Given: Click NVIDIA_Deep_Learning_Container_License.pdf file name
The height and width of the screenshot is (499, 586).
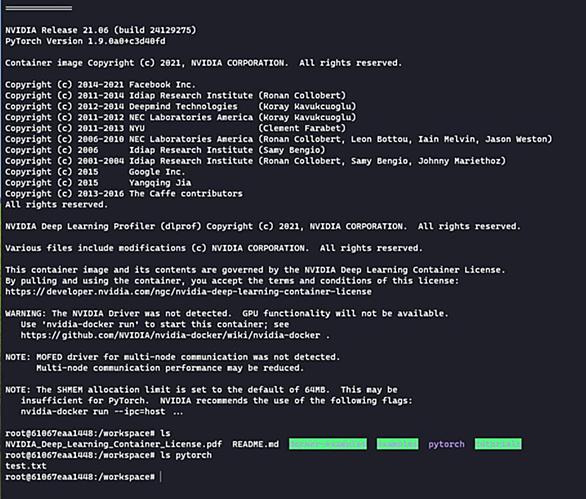Looking at the screenshot, I should coord(114,444).
